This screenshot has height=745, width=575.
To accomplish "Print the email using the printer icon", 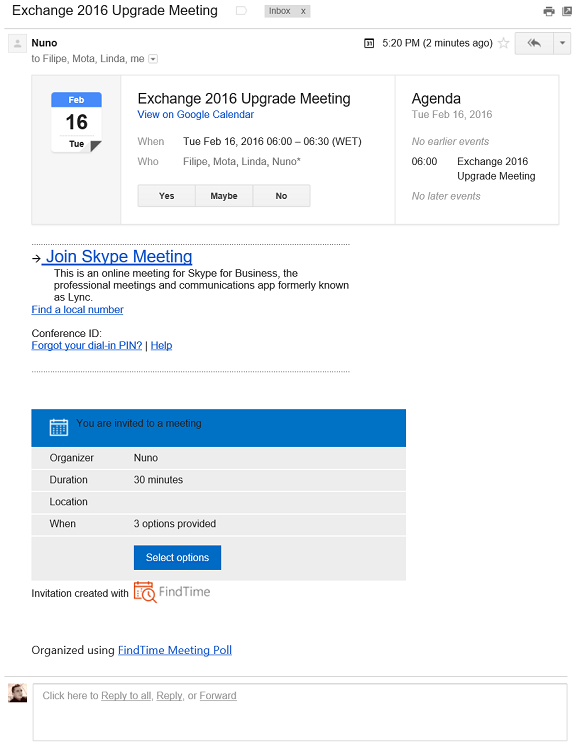I will (x=549, y=11).
